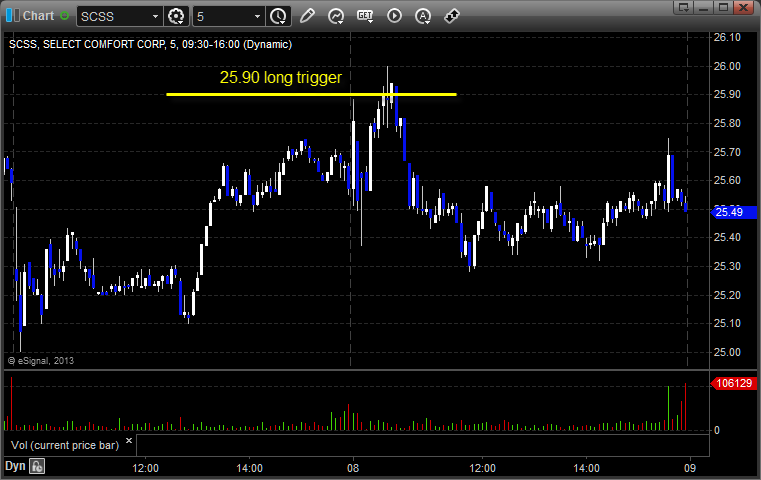
Task: Toggle the Dyn time scale lock icon
Action: (x=37, y=466)
